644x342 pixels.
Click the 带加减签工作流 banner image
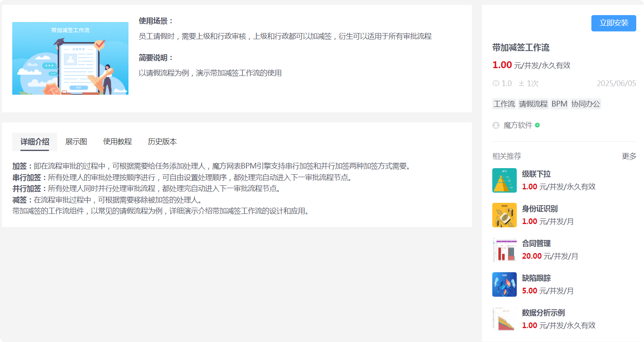tap(70, 58)
